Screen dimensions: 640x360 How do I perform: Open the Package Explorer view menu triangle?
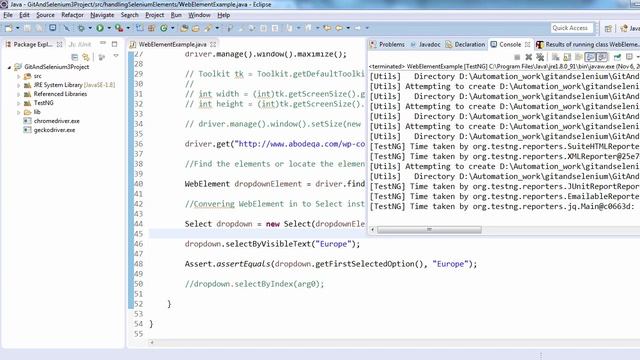[x=116, y=56]
